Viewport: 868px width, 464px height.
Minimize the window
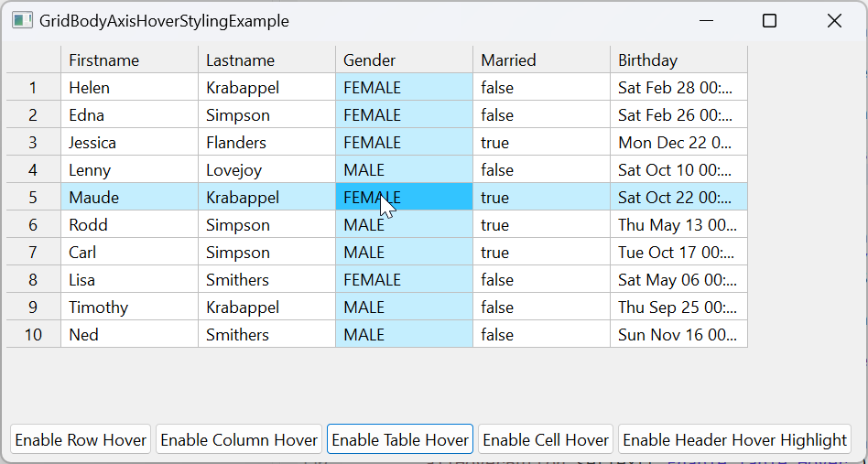click(706, 21)
